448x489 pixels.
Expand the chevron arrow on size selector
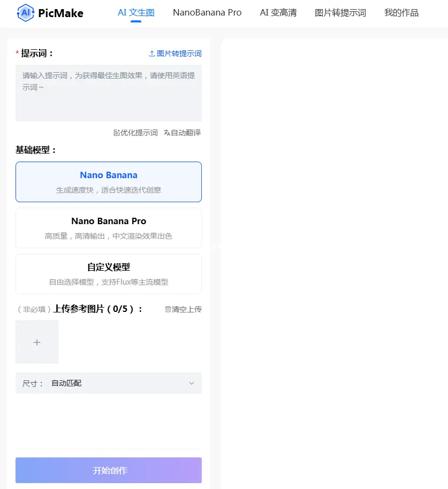[x=192, y=383]
